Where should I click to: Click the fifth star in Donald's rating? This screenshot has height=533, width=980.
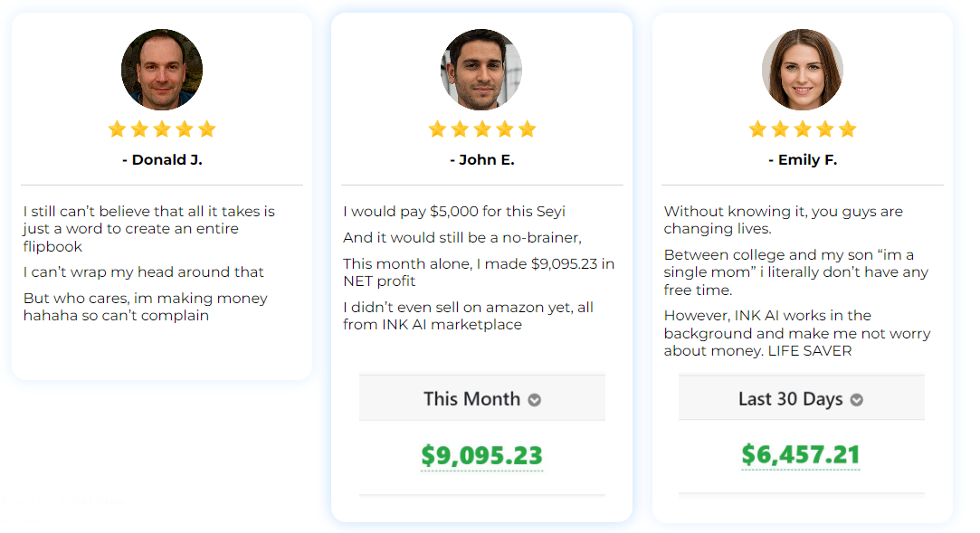click(x=207, y=129)
